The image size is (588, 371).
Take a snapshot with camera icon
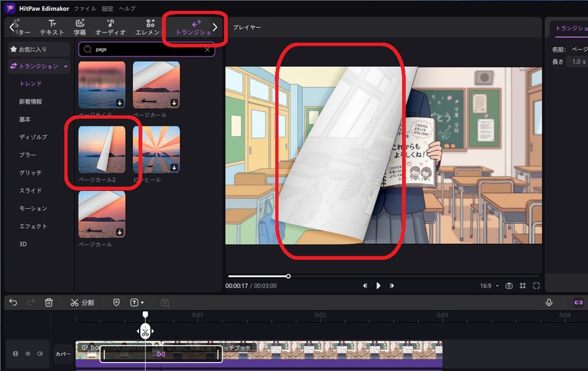[509, 286]
